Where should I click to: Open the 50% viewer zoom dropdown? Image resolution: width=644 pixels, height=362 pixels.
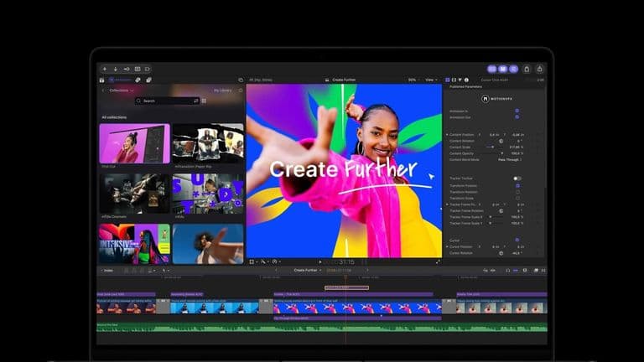pos(413,80)
